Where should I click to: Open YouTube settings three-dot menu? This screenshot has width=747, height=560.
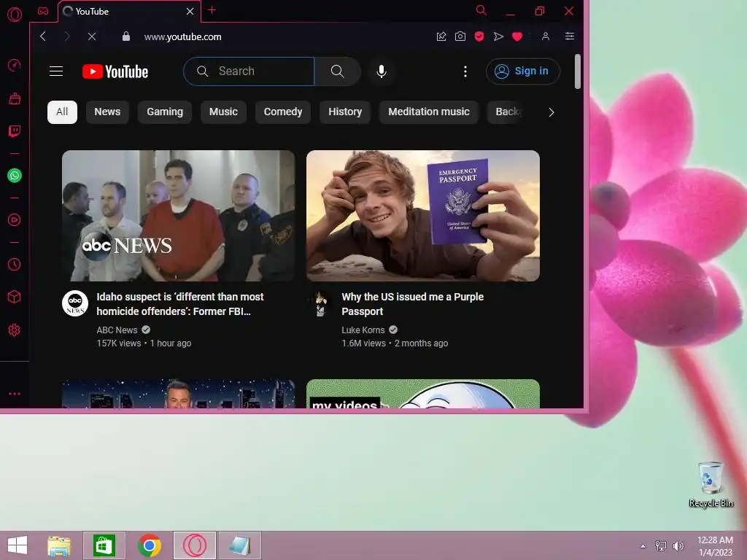465,71
